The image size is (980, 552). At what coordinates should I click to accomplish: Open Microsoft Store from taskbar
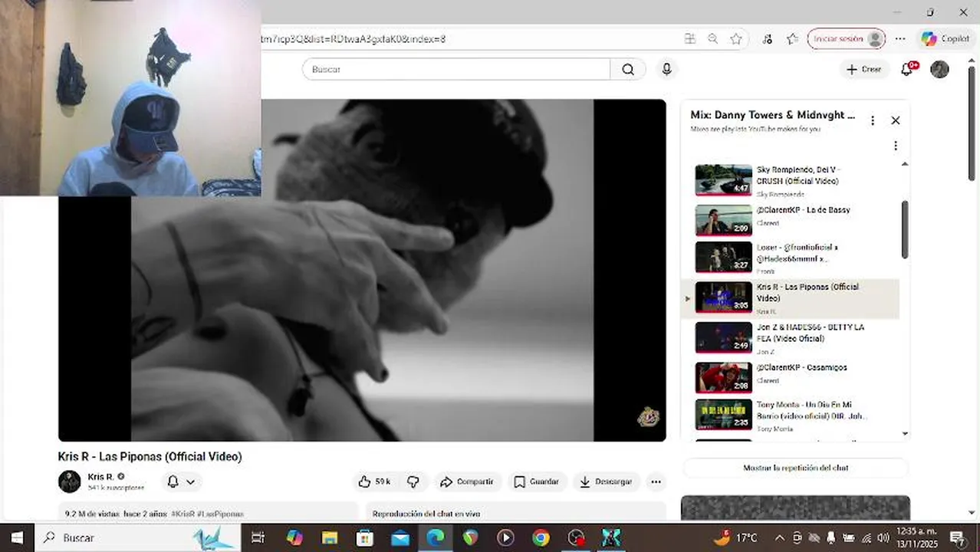(365, 538)
